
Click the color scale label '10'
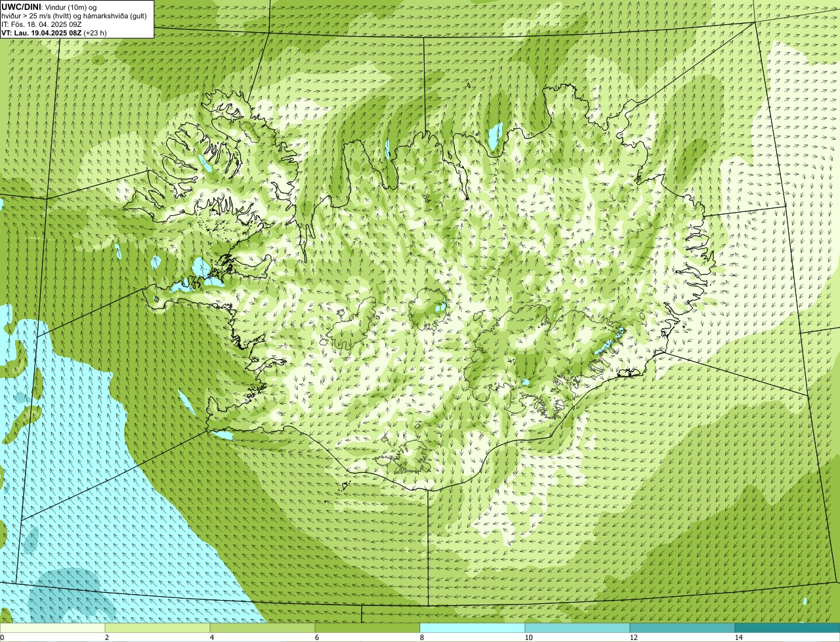click(x=528, y=637)
